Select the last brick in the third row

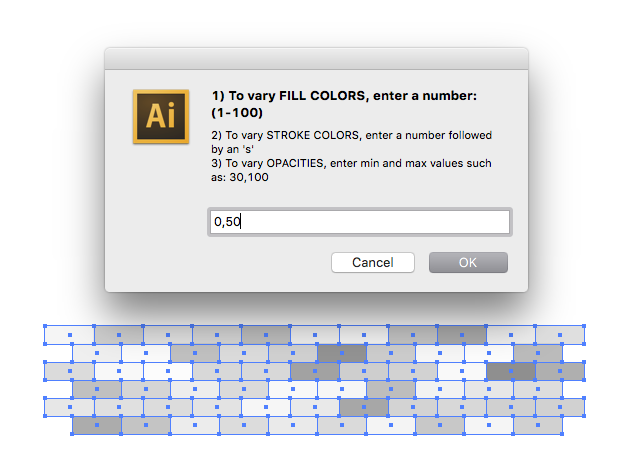pos(560,371)
